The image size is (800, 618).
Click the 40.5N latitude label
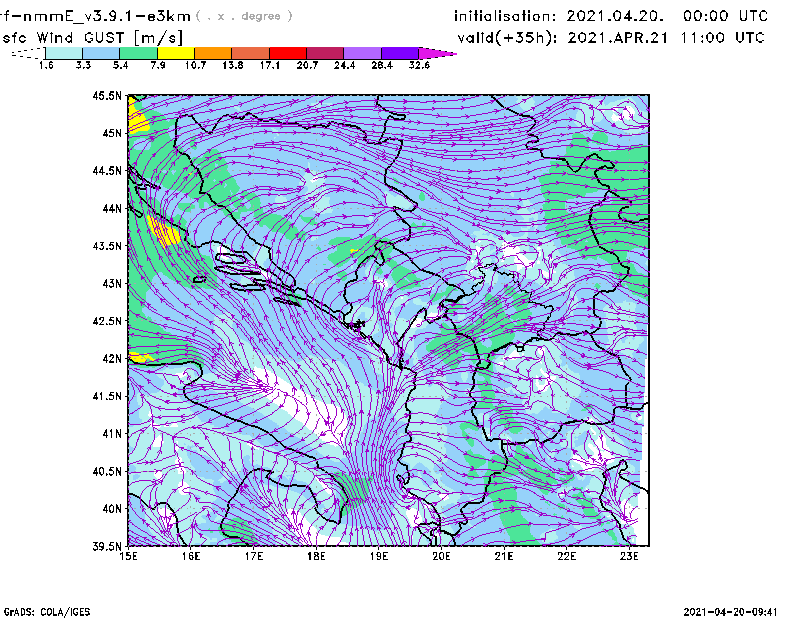(107, 471)
